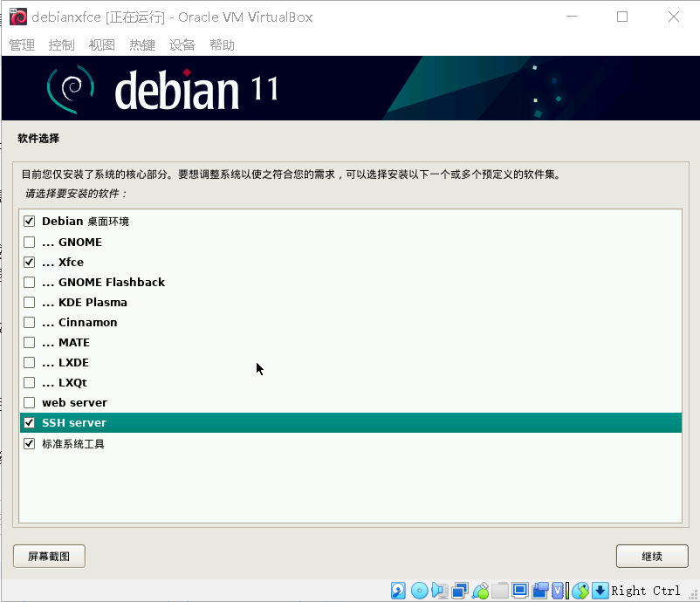Maximize the VirtualBox window
Image resolution: width=700 pixels, height=602 pixels.
(x=622, y=17)
